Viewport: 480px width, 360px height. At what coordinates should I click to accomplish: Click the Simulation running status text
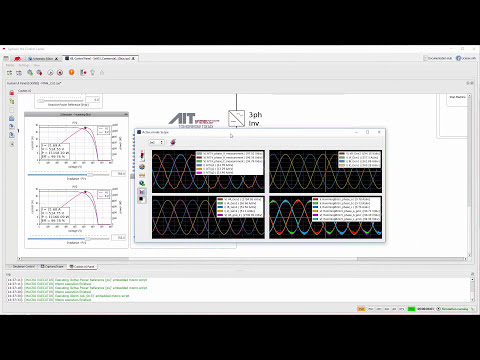(x=455, y=309)
